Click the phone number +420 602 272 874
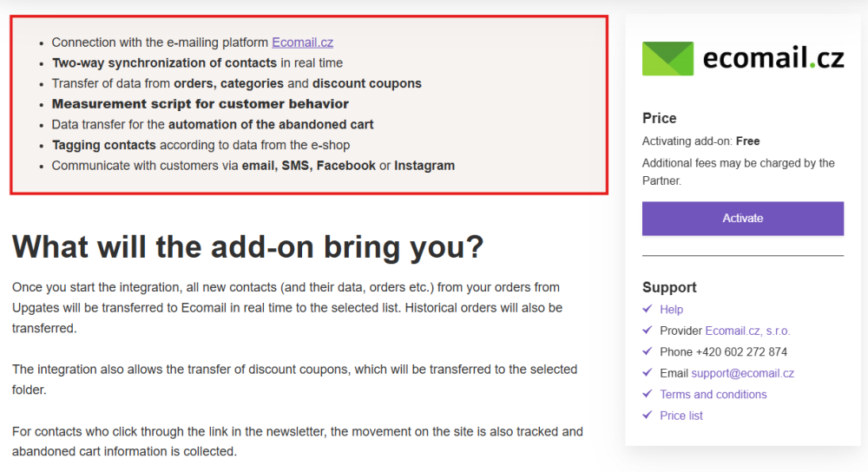Screen dimensions: 868x472 click(x=741, y=352)
